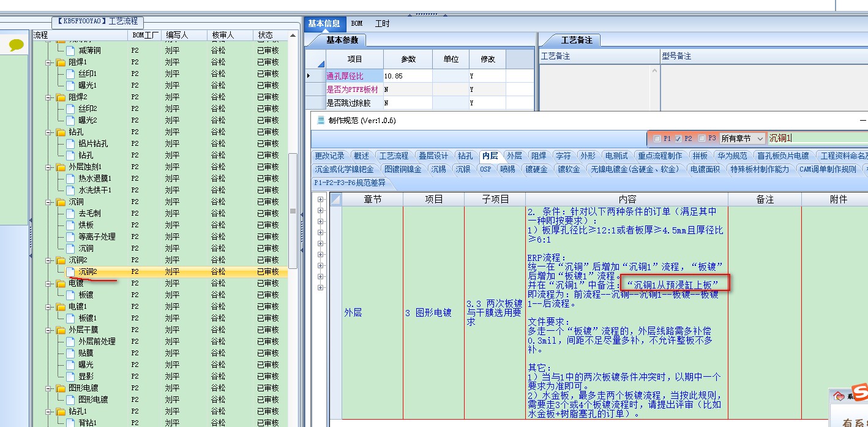Image resolution: width=868 pixels, height=427 pixels.
Task: Select the 基本参数 panel tab
Action: (x=342, y=40)
